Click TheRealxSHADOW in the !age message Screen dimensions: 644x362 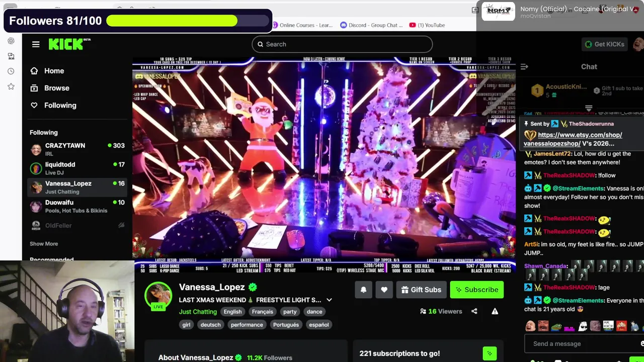[569, 288]
